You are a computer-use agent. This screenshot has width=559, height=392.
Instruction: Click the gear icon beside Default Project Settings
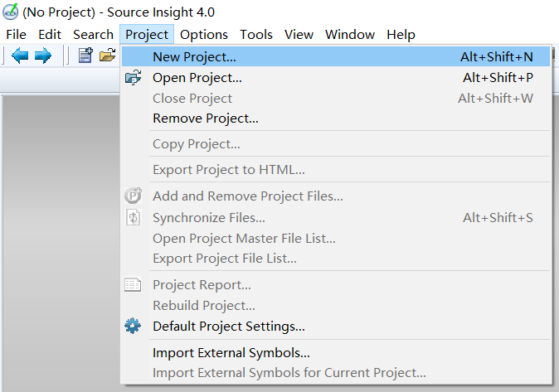pos(133,326)
